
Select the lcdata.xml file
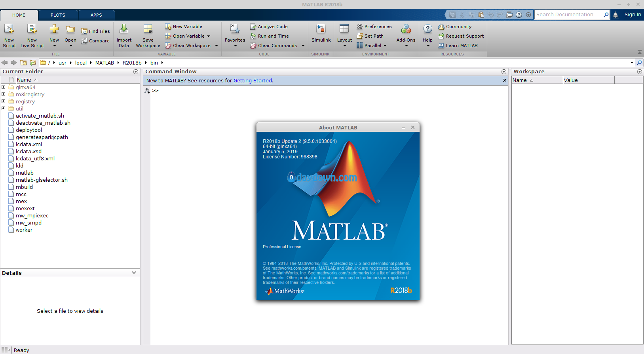click(28, 145)
